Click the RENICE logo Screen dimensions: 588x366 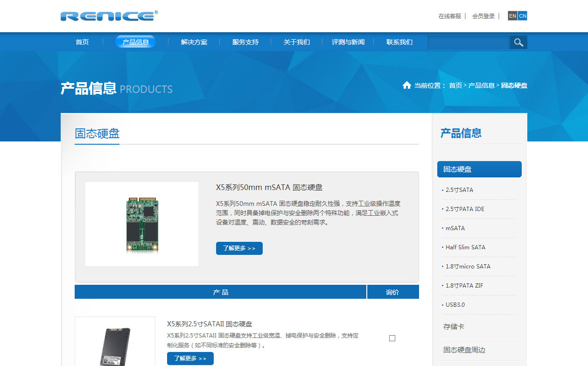[x=109, y=16]
